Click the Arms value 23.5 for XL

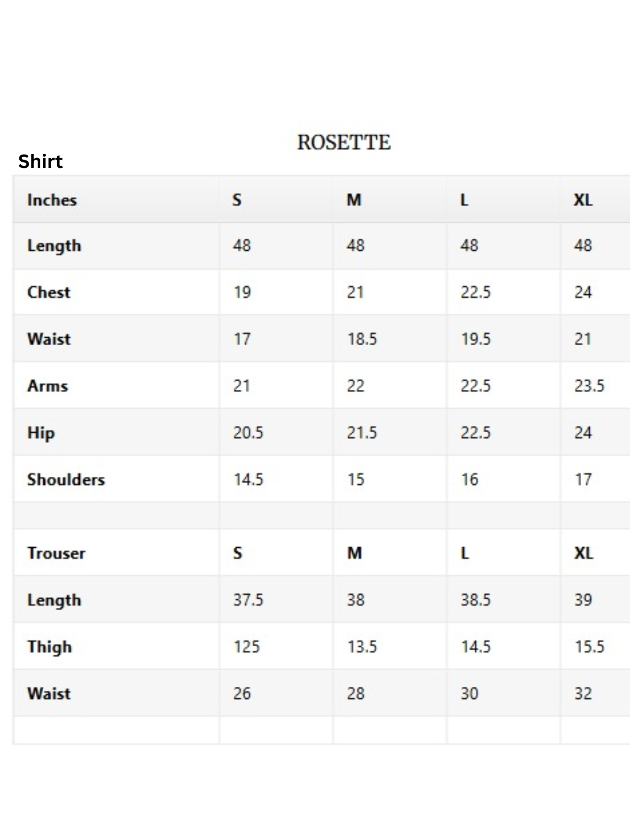(589, 386)
